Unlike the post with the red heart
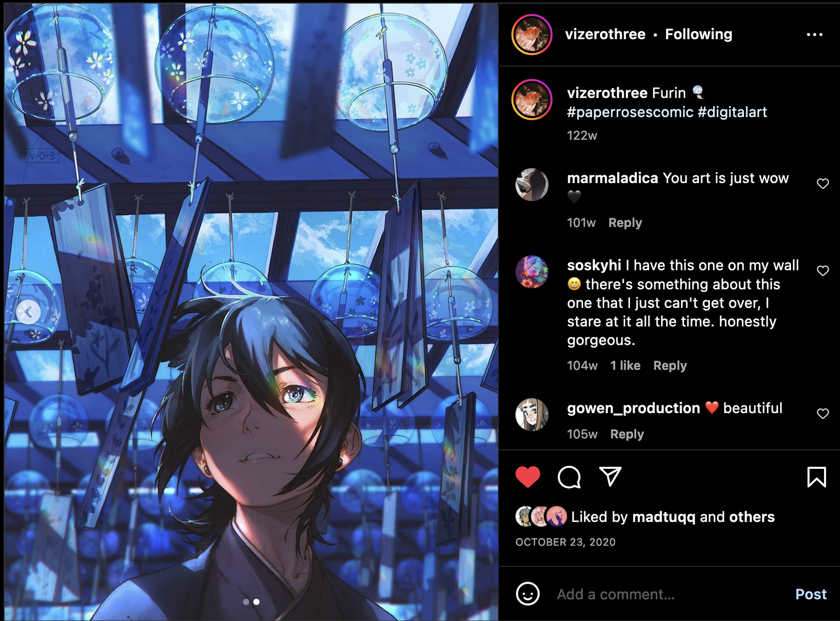The image size is (840, 621). click(527, 477)
